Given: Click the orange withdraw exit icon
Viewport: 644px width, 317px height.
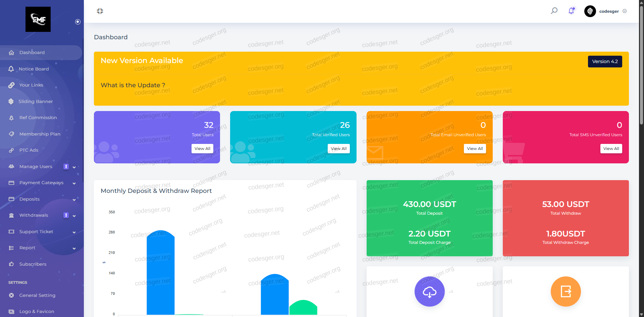Looking at the screenshot, I should coord(566,292).
